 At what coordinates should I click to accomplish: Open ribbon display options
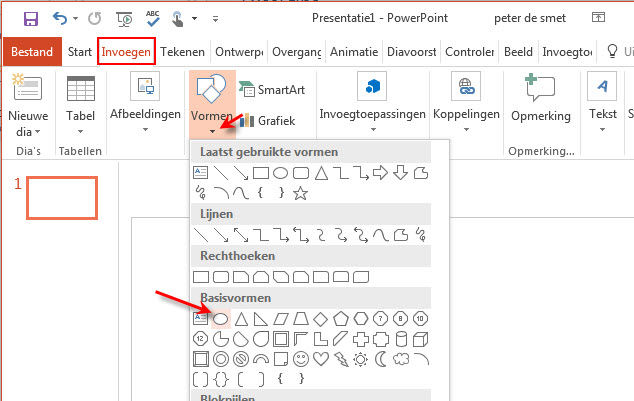coord(598,17)
